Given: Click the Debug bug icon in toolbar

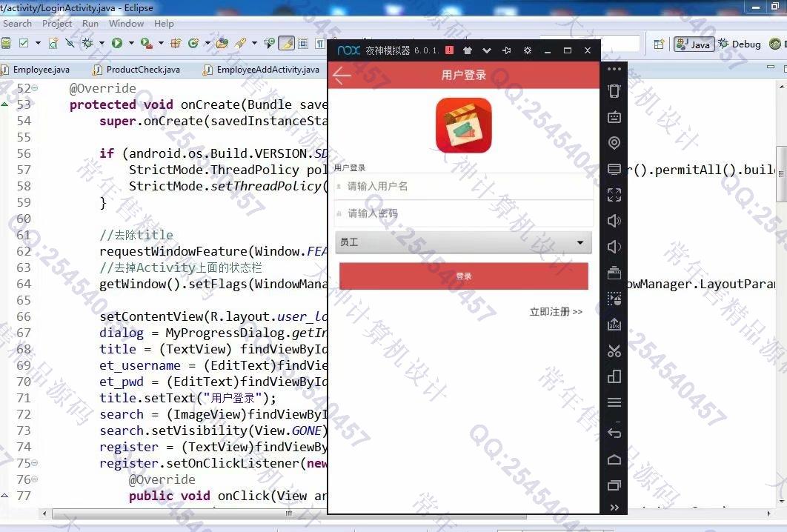Looking at the screenshot, I should pos(88,43).
